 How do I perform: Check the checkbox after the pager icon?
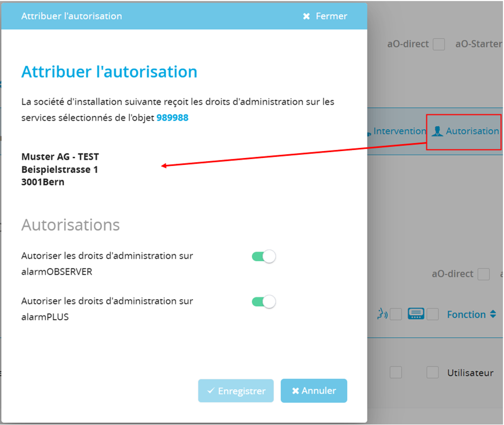(x=432, y=314)
